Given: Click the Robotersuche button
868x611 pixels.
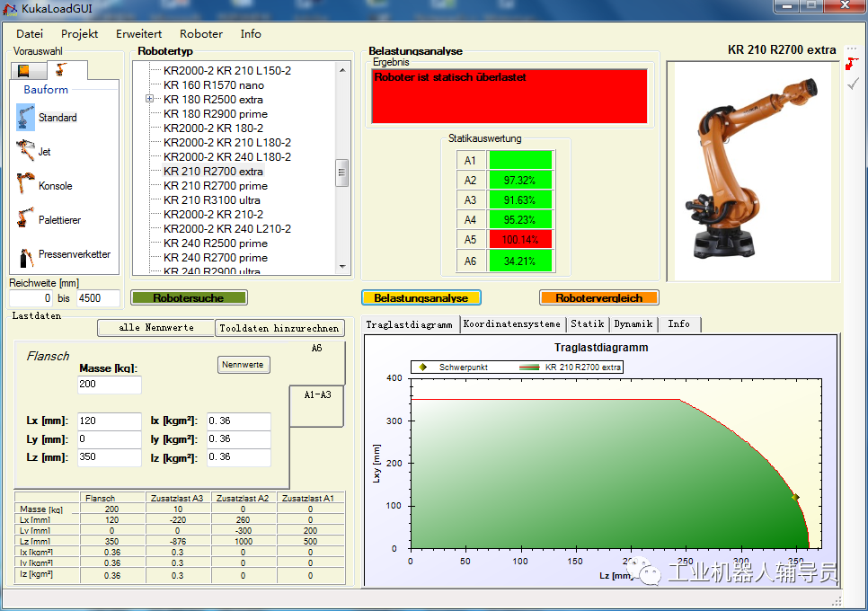Looking at the screenshot, I should [x=189, y=297].
